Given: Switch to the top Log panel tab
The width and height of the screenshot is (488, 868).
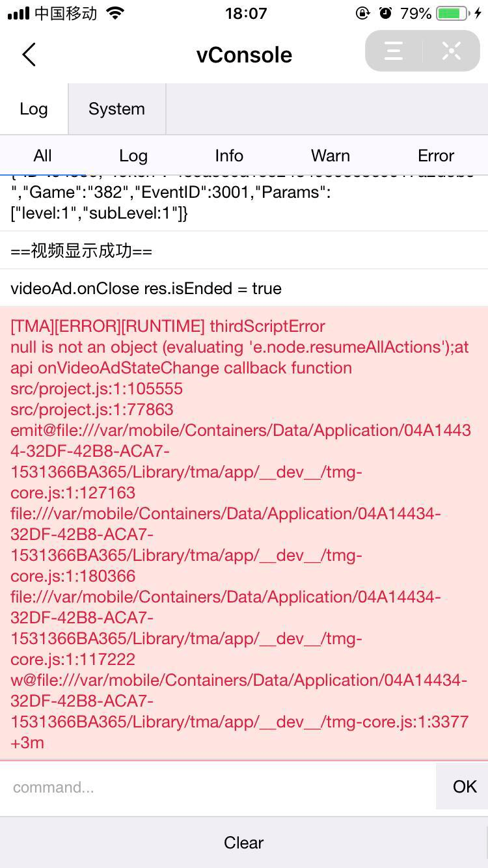Looking at the screenshot, I should 34,109.
